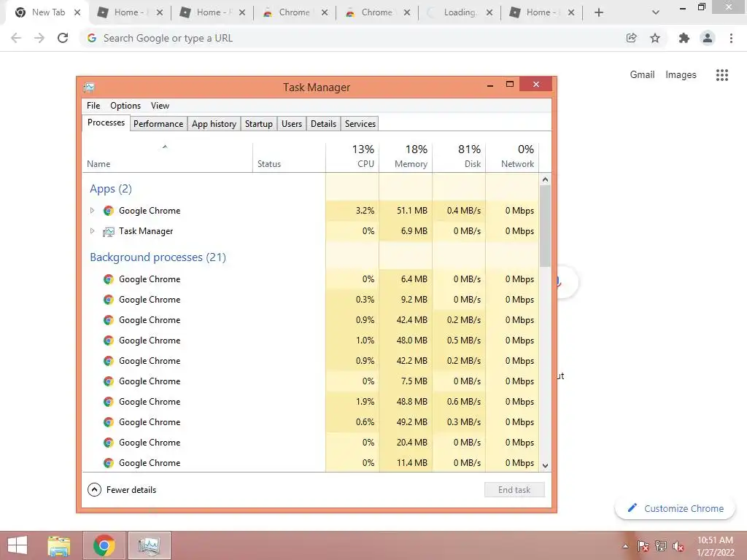Switch to the Startup tab
The image size is (747, 560).
[259, 124]
